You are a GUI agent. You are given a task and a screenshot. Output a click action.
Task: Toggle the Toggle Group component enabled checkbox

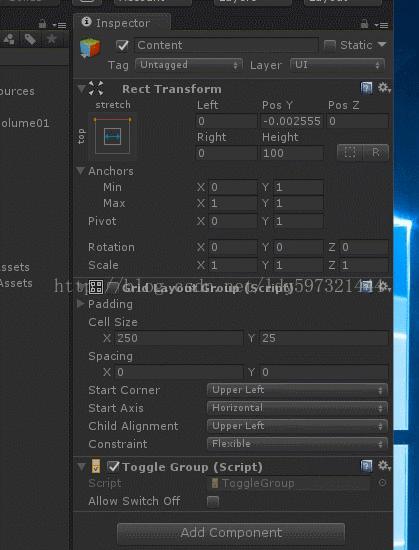tap(113, 467)
